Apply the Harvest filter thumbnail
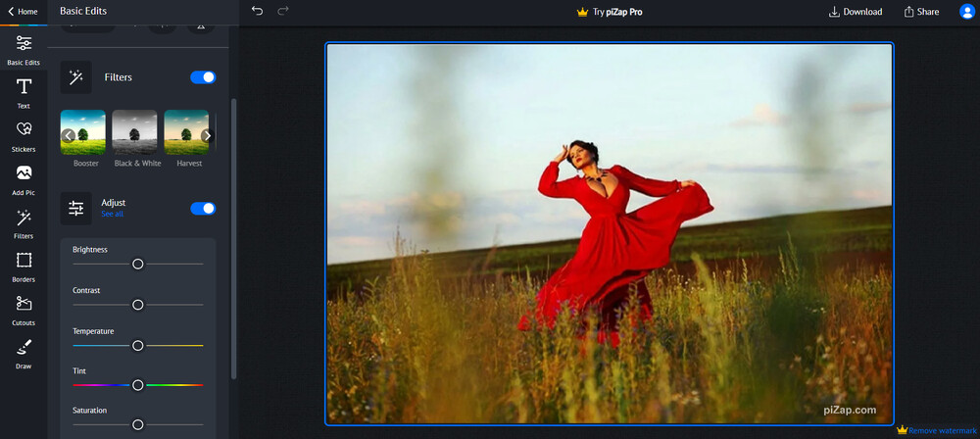The image size is (980, 439). pos(186,132)
